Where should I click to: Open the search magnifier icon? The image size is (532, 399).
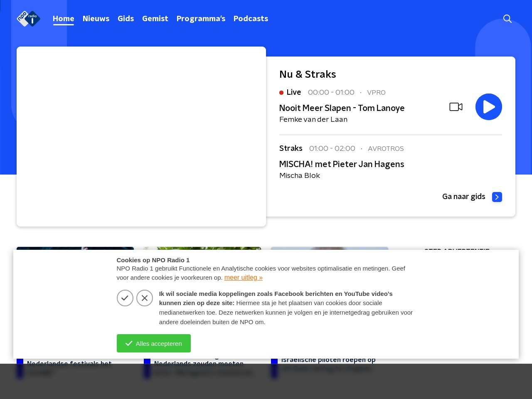[x=507, y=19]
